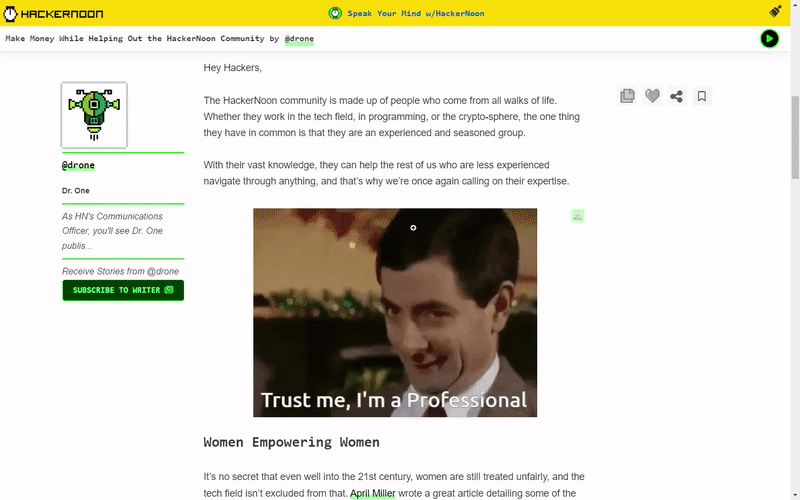Click the copy story icon
The image size is (800, 500).
click(628, 96)
